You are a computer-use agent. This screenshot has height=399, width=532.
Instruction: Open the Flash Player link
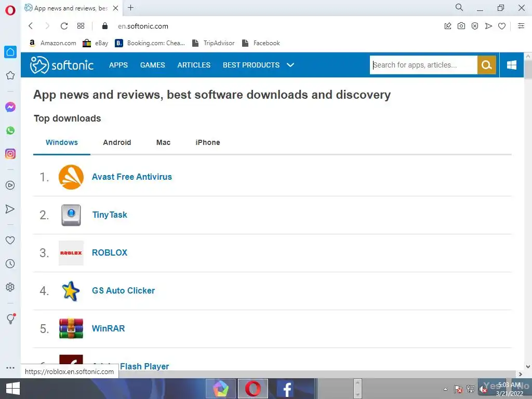coord(144,366)
